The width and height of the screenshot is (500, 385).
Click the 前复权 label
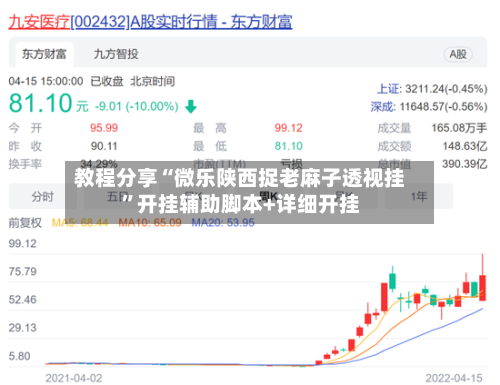coord(25,223)
